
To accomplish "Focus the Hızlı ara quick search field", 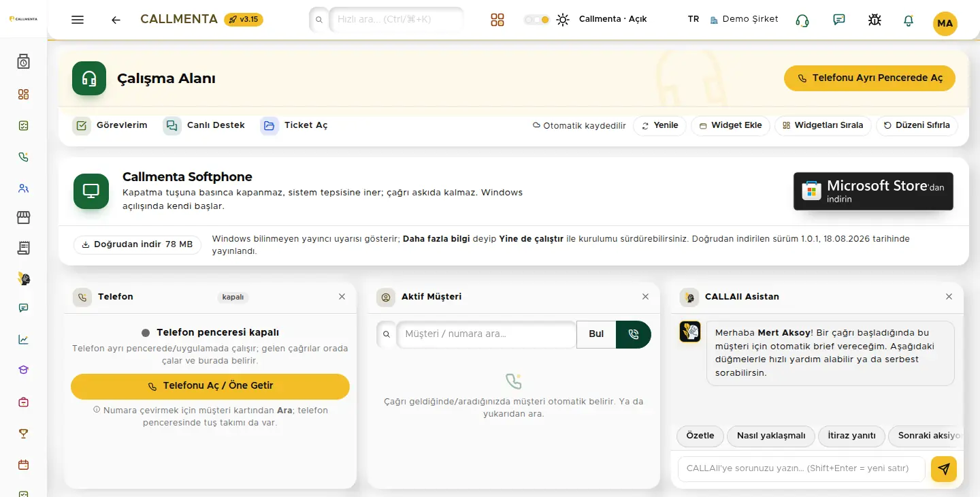I will [x=396, y=20].
